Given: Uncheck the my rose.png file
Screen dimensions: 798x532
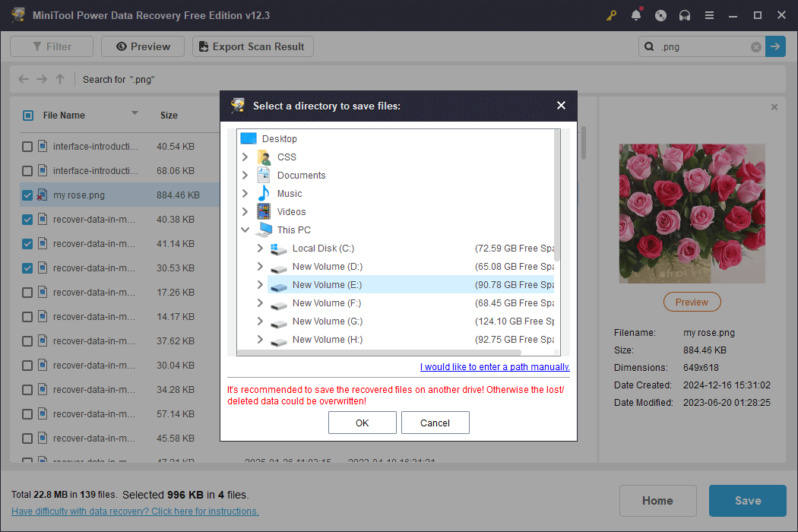Looking at the screenshot, I should click(x=27, y=195).
